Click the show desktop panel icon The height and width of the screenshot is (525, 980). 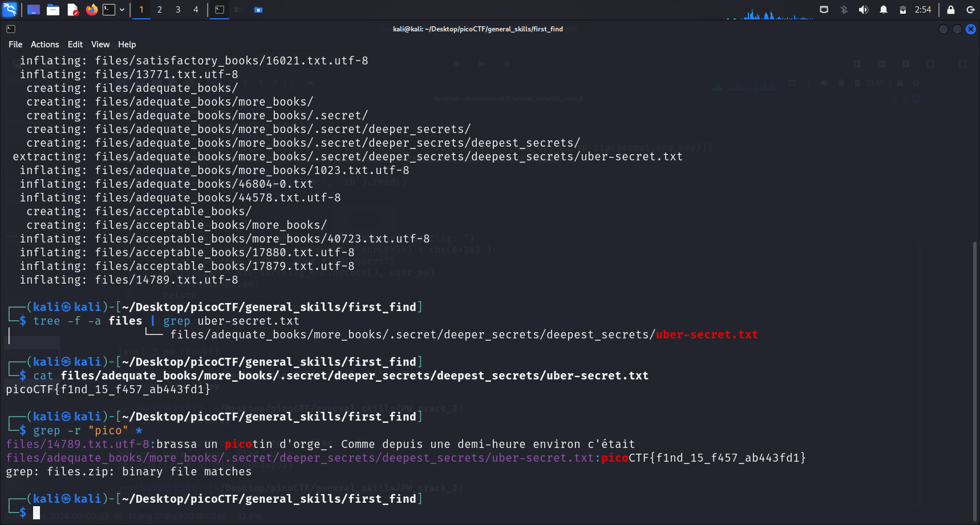[34, 10]
